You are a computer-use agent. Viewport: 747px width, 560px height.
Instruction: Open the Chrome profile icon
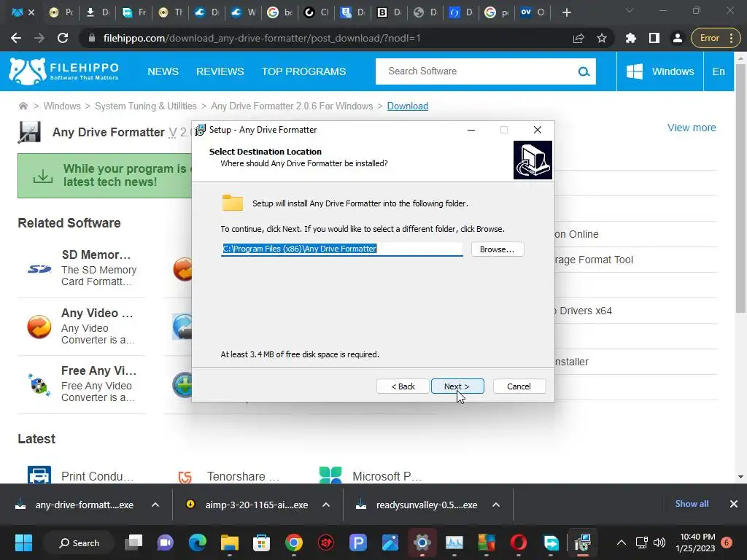[677, 38]
